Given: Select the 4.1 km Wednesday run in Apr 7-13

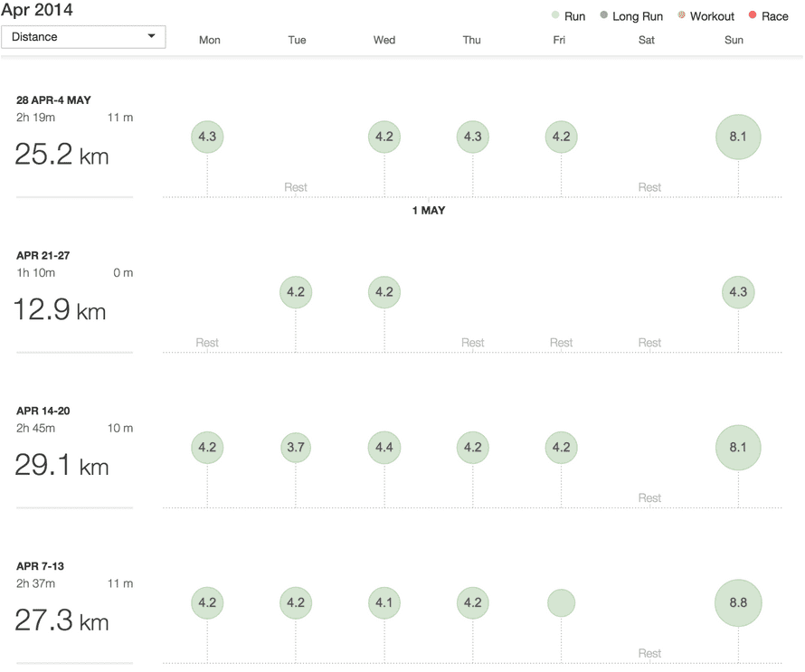Looking at the screenshot, I should [x=384, y=602].
